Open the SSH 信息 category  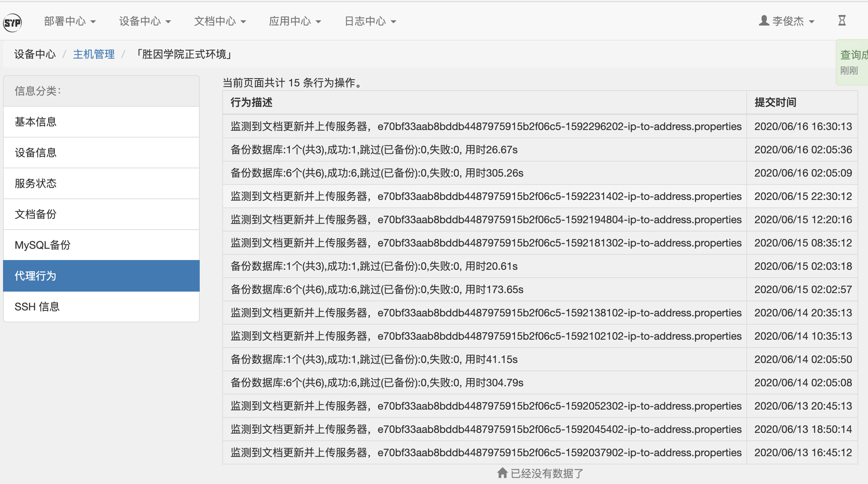coord(101,307)
